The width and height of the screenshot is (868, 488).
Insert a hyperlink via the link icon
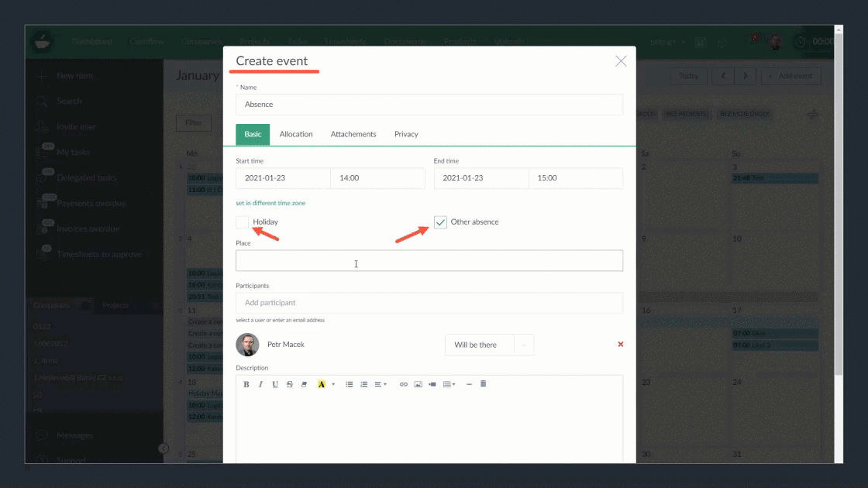(x=404, y=384)
